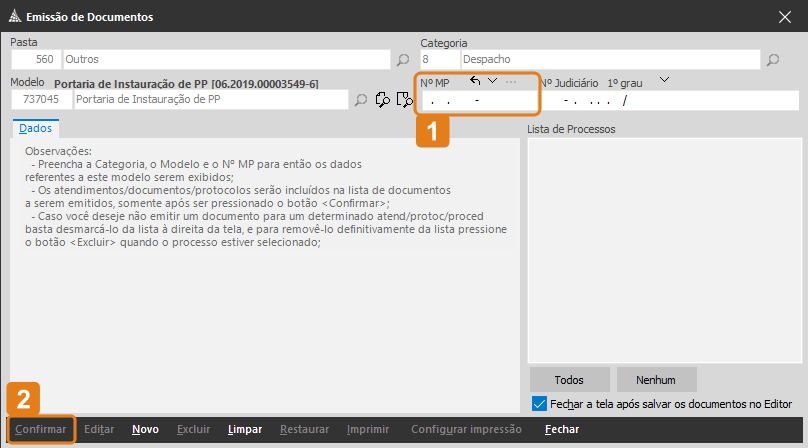
Task: Click the ellipsis icon next to Nº MP
Action: (x=511, y=81)
